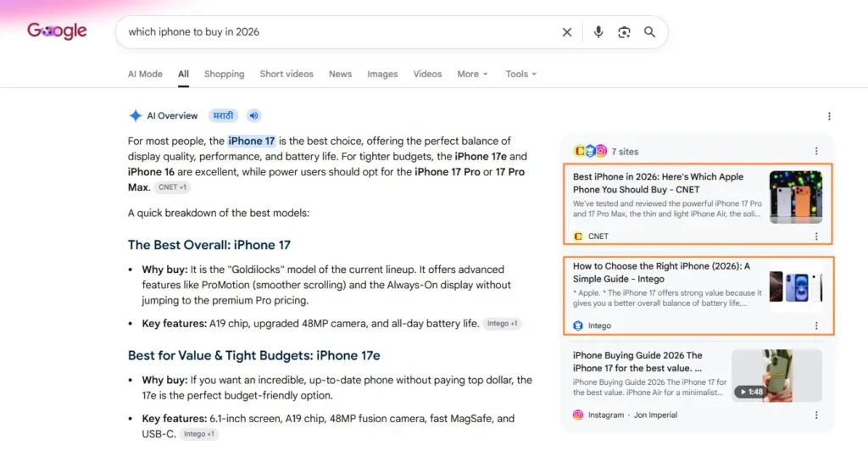868x451 pixels.
Task: Click the Google logo
Action: click(x=57, y=31)
